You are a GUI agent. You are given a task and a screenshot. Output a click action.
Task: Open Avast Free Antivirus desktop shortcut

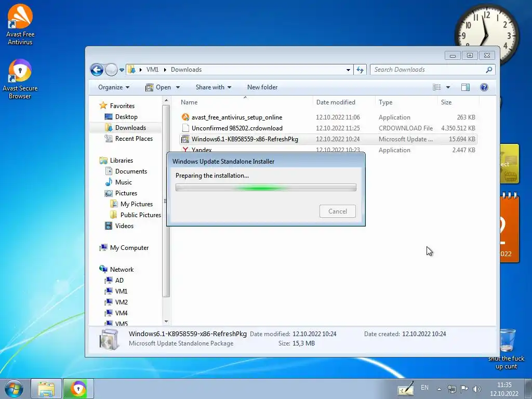pos(20,24)
